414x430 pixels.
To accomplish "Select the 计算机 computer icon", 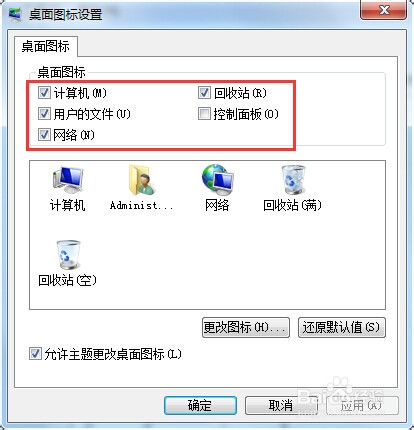I will click(x=68, y=180).
